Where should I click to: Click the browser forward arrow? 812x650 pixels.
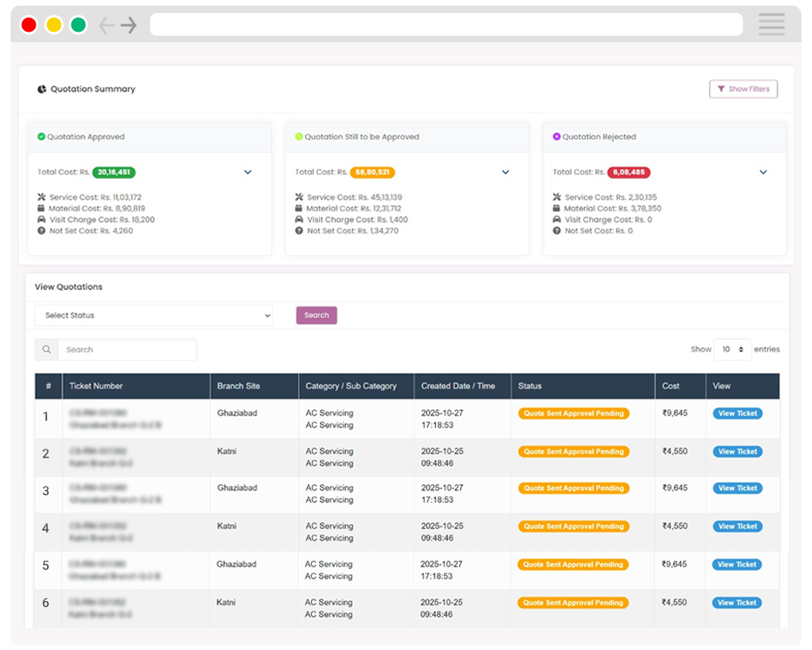pyautogui.click(x=129, y=25)
